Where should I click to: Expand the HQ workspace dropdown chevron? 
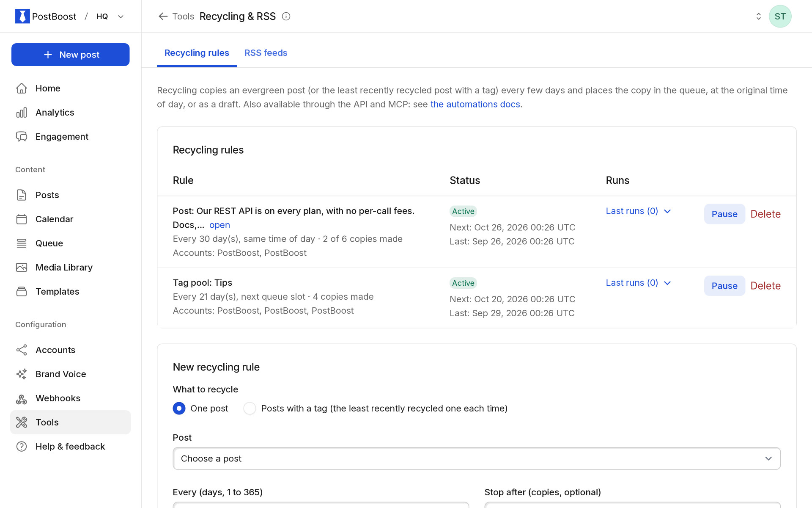tap(121, 17)
